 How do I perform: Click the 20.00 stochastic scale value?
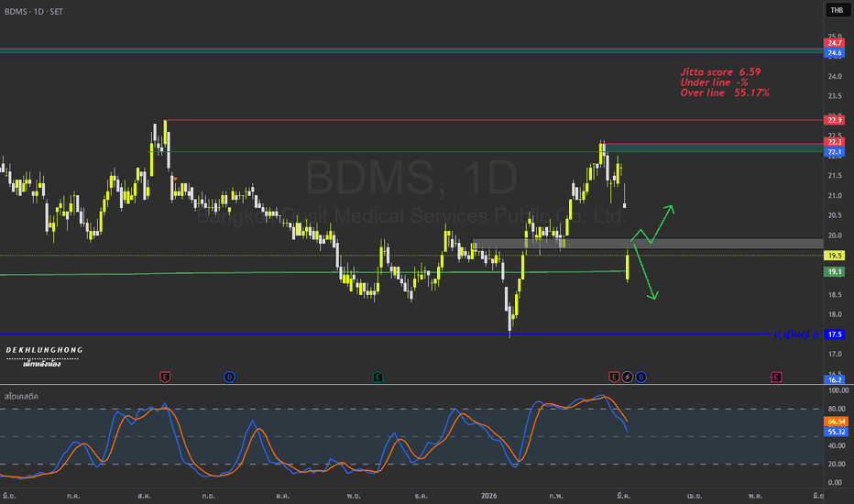pos(837,465)
